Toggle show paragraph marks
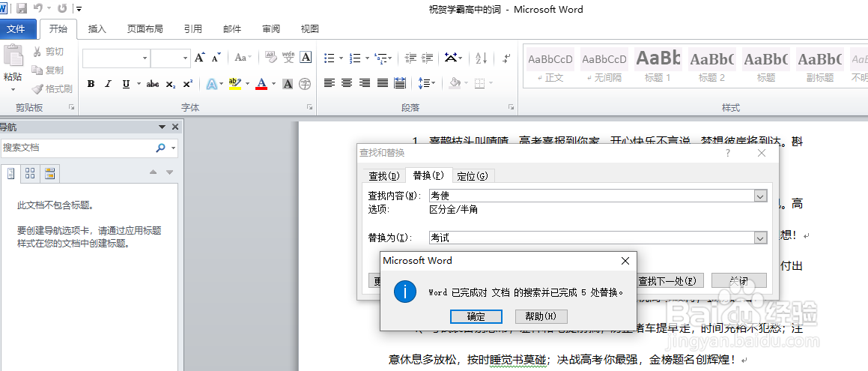This screenshot has width=868, height=371. pyautogui.click(x=506, y=58)
